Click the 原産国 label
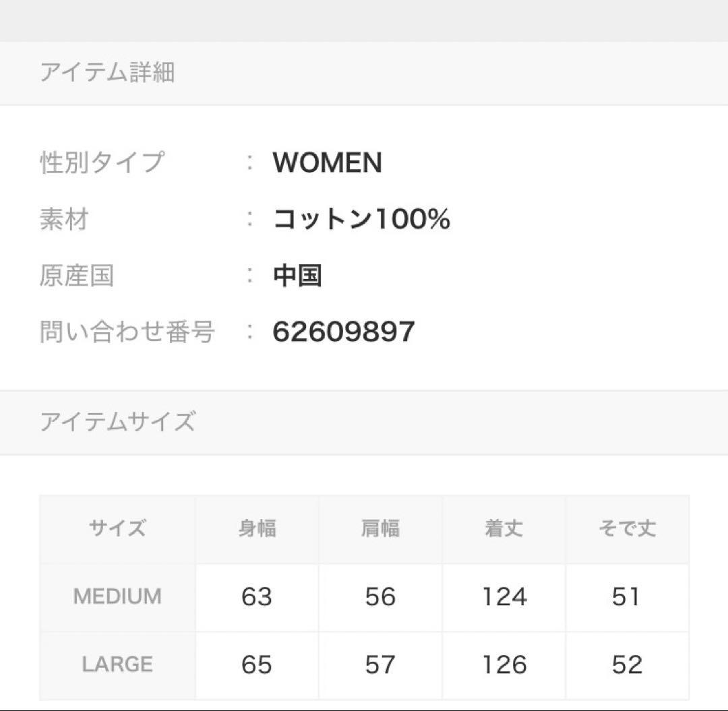The height and width of the screenshot is (711, 728). [x=77, y=276]
